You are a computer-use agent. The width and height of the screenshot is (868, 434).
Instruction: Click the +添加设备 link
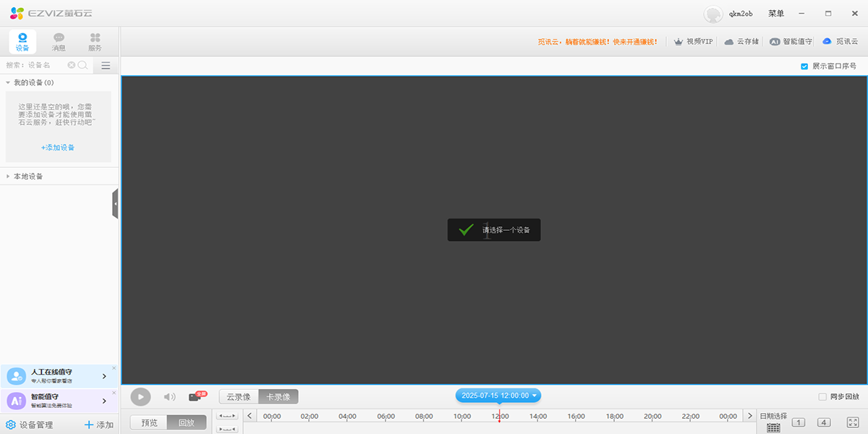56,147
